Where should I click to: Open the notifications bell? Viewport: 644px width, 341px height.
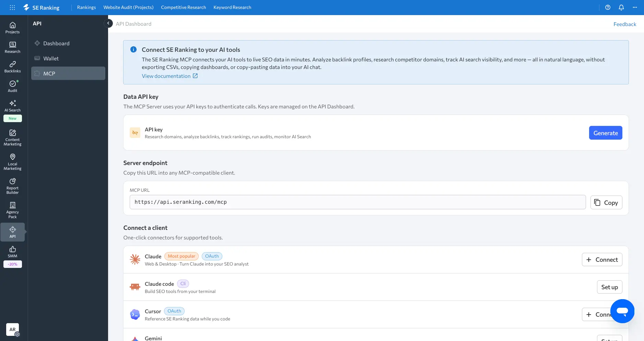pos(621,7)
